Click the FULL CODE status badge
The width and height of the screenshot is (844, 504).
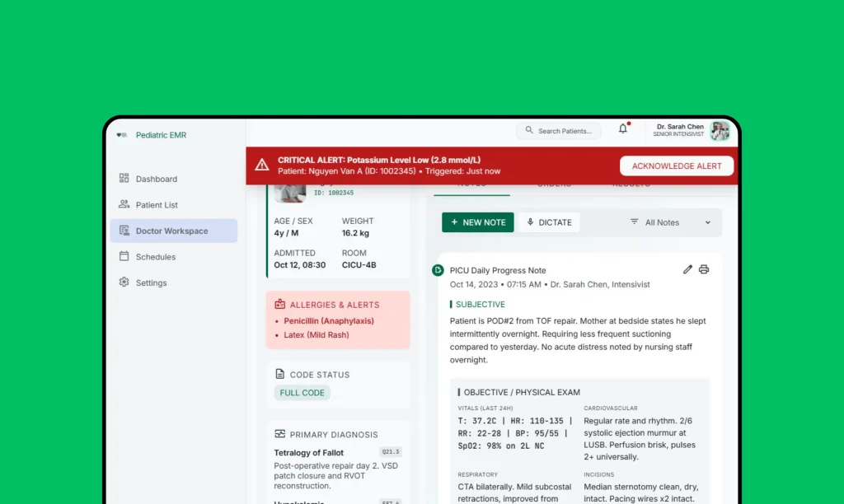tap(302, 393)
